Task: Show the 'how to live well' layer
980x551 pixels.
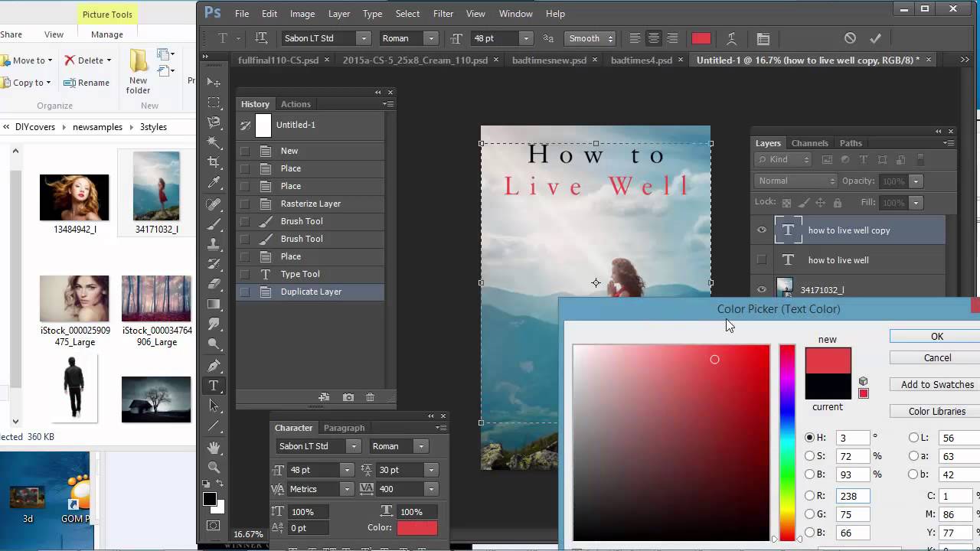Action: 761,260
